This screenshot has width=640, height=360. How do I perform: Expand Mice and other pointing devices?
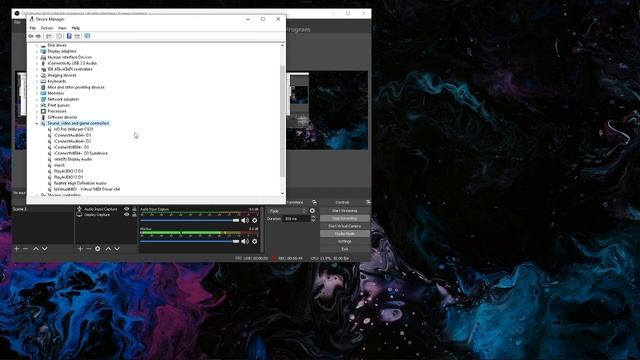(x=37, y=87)
